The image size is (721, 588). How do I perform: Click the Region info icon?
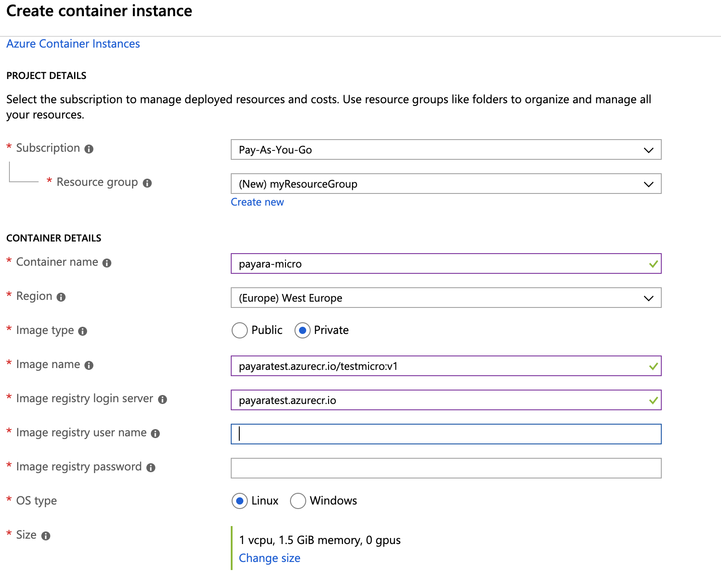tap(61, 297)
